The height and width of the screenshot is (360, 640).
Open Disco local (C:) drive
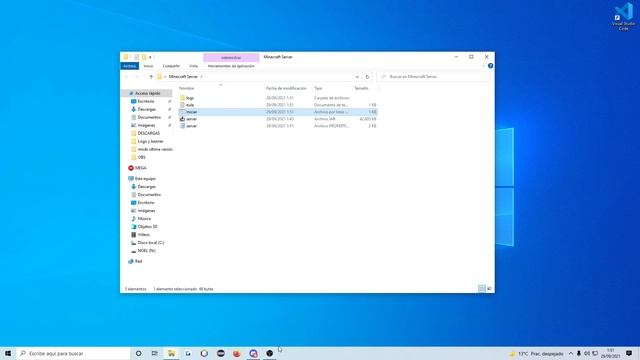tap(151, 242)
